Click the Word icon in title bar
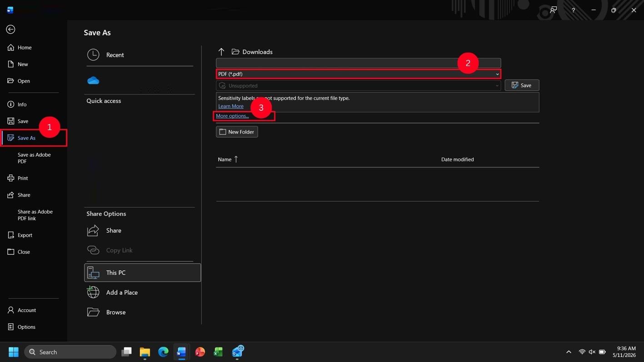This screenshot has height=362, width=644. [x=10, y=10]
